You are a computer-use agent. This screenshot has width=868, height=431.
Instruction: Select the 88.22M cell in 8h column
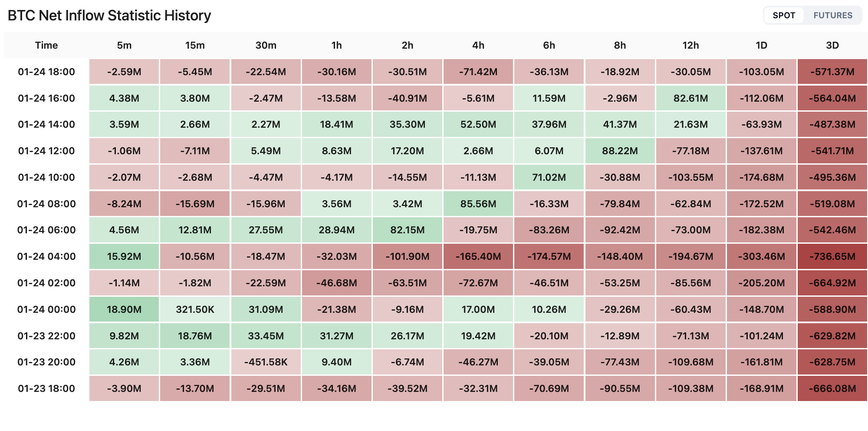point(620,151)
